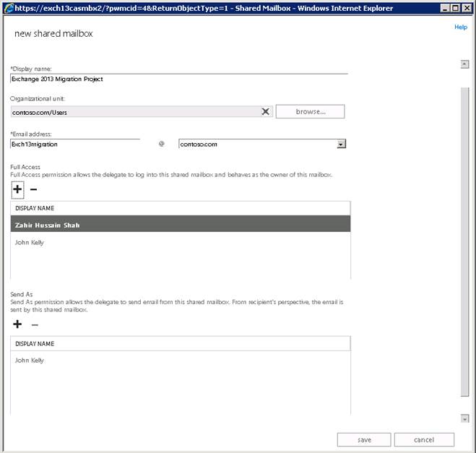Screen dimensions: 476x453
Task: Click the minus icon under Send As
Action: 34,324
